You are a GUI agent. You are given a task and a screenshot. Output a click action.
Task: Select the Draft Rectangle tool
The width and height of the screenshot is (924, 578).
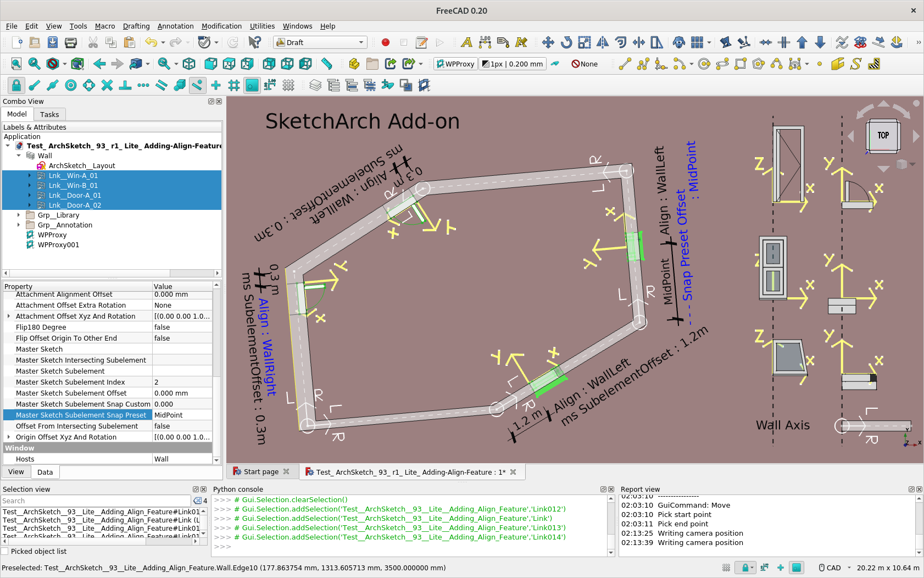741,64
